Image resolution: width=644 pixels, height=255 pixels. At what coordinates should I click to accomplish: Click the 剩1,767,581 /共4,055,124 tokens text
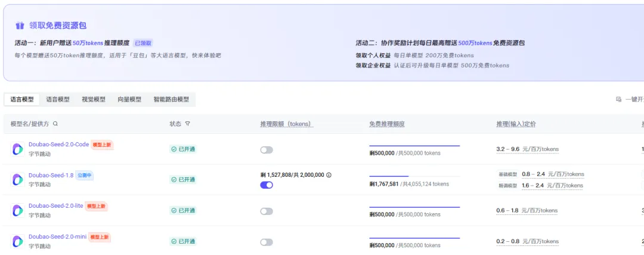[x=409, y=184]
